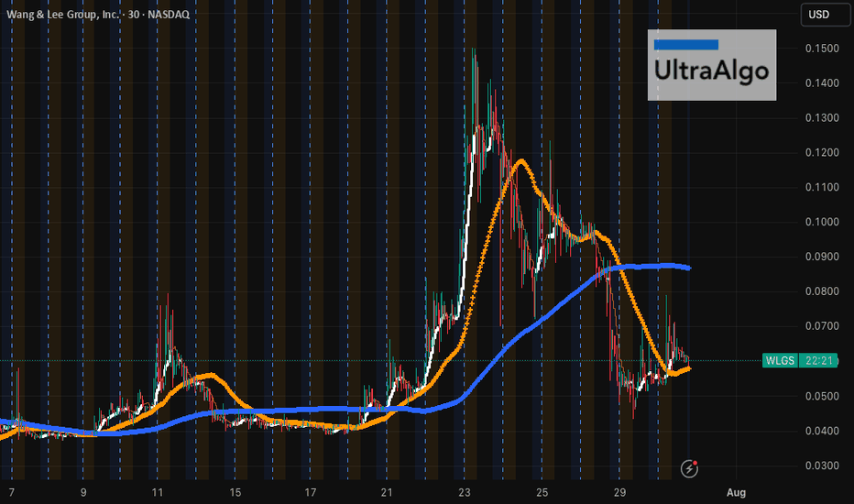Image resolution: width=854 pixels, height=504 pixels.
Task: Click the 0.0500 price axis label
Action: (x=822, y=396)
